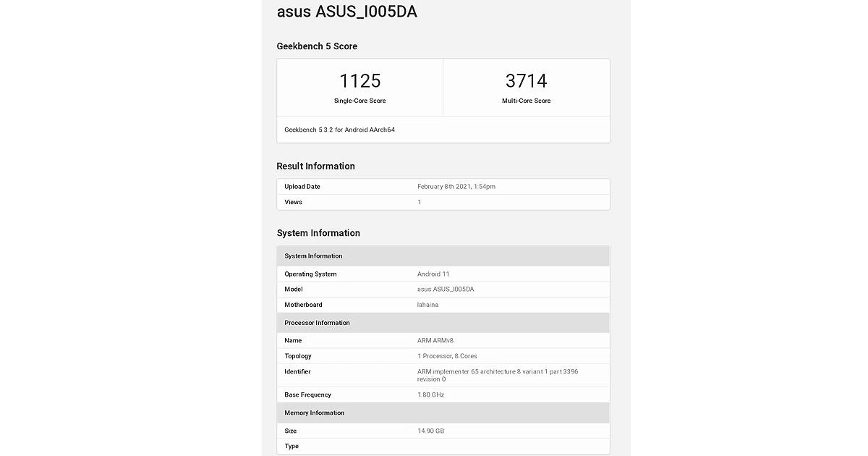Select the Upload Date row
868x456 pixels.
click(x=443, y=186)
